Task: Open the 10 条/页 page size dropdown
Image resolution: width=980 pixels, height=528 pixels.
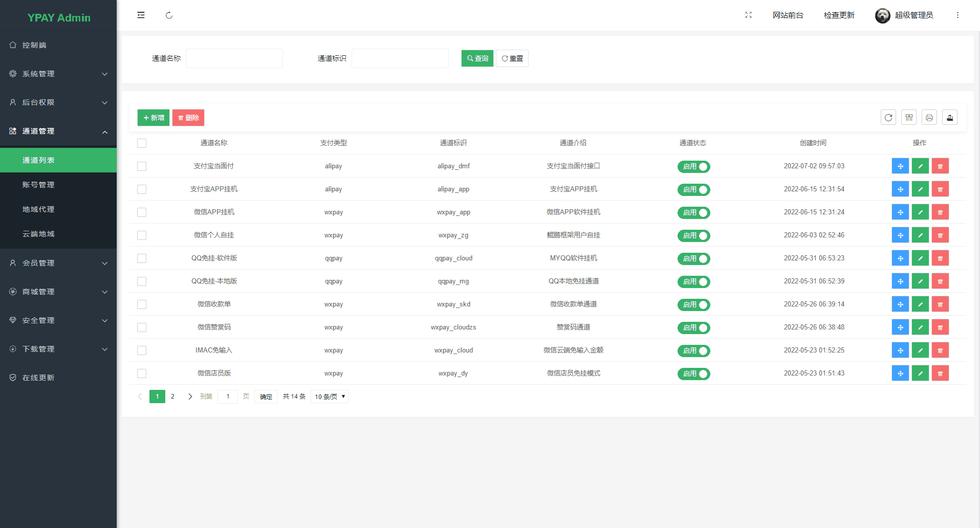Action: (330, 397)
